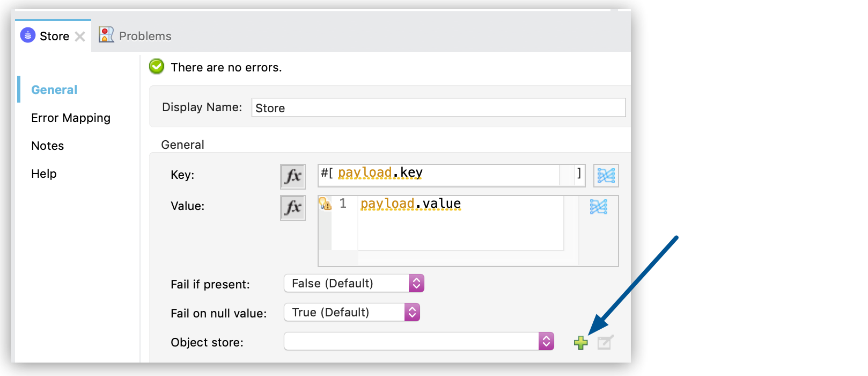Screen dimensions: 868x376
Task: Click the Store tab icon
Action: (27, 35)
